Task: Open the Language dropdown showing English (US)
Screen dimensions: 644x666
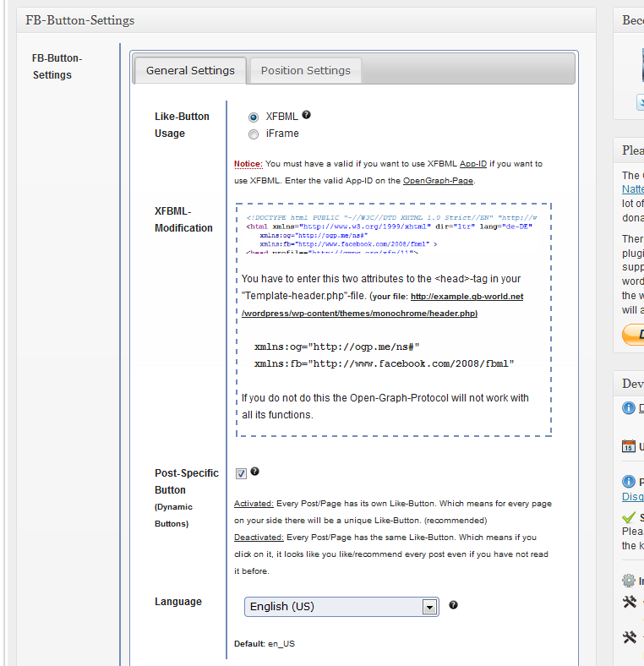Action: pyautogui.click(x=333, y=607)
